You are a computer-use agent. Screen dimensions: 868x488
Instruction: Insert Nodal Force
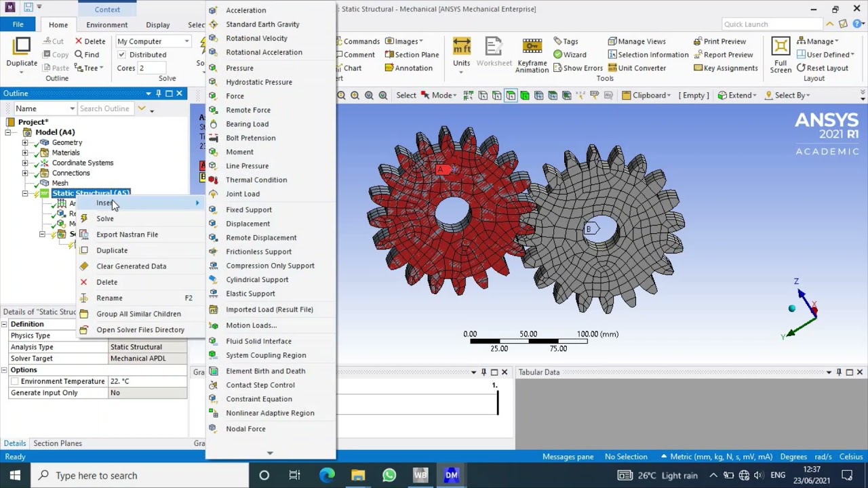pyautogui.click(x=245, y=428)
